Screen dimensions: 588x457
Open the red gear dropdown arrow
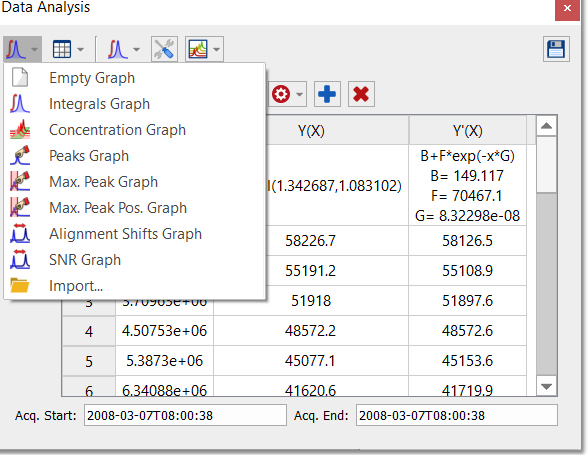(299, 94)
